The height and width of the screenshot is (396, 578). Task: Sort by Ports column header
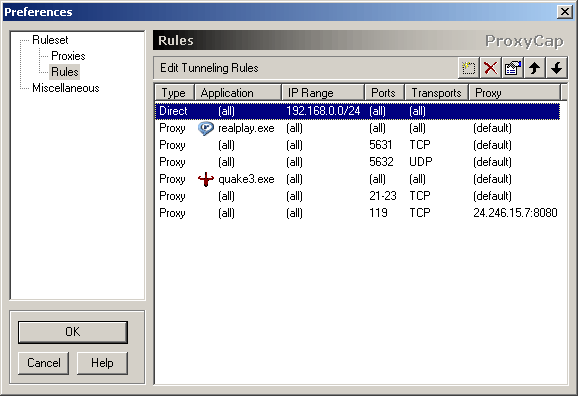coord(384,93)
